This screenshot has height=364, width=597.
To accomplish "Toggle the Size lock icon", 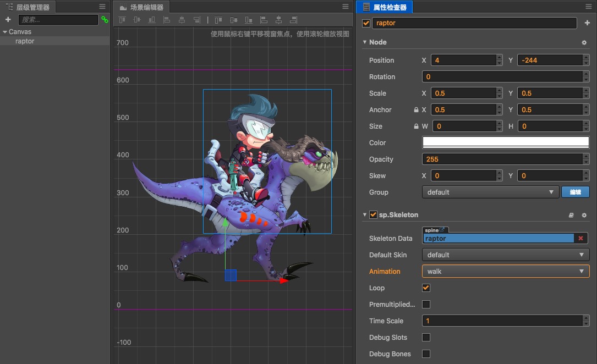I will point(416,126).
